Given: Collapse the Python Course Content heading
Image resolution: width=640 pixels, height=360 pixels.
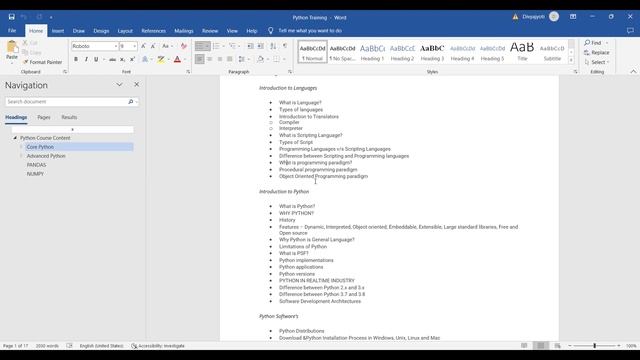Looking at the screenshot, I should pyautogui.click(x=15, y=138).
